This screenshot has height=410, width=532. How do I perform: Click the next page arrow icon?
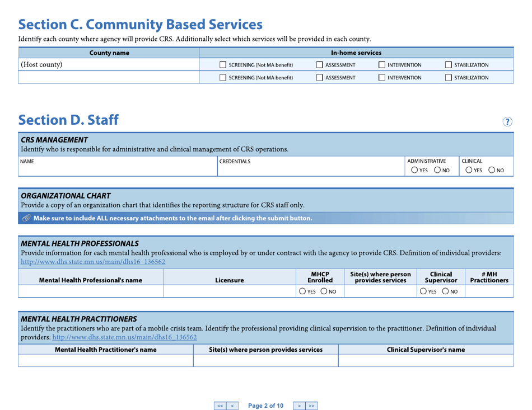300,405
